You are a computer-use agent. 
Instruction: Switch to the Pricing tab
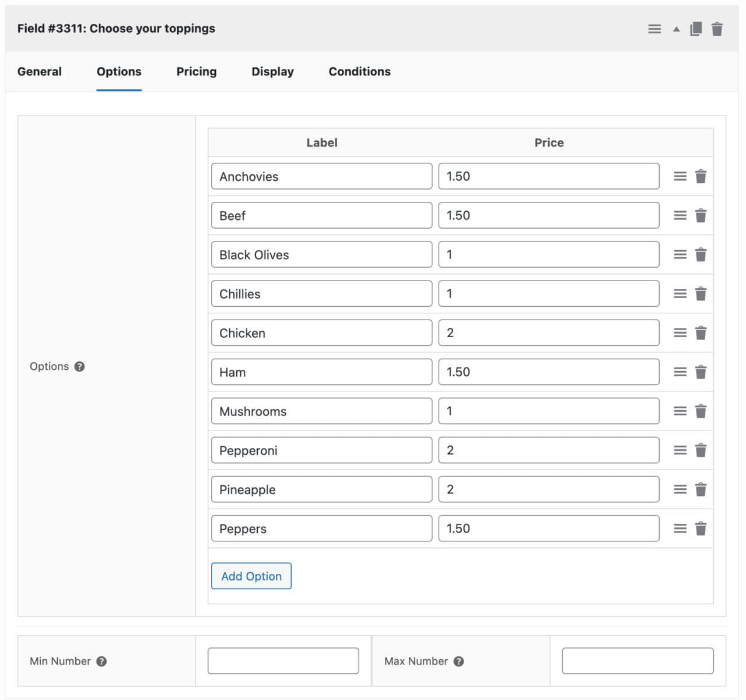[x=196, y=71]
